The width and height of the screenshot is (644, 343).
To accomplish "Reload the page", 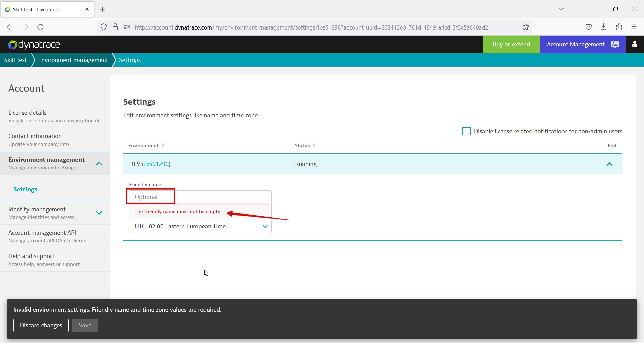I will pos(40,27).
